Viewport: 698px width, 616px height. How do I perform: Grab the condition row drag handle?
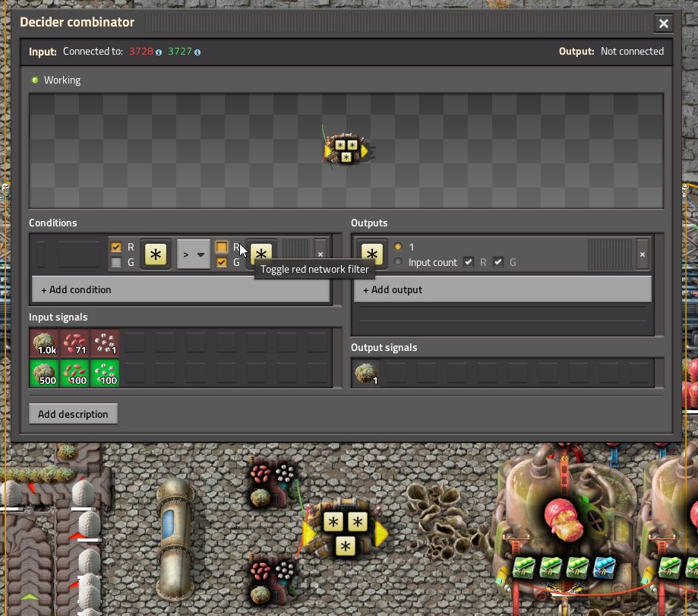click(296, 254)
